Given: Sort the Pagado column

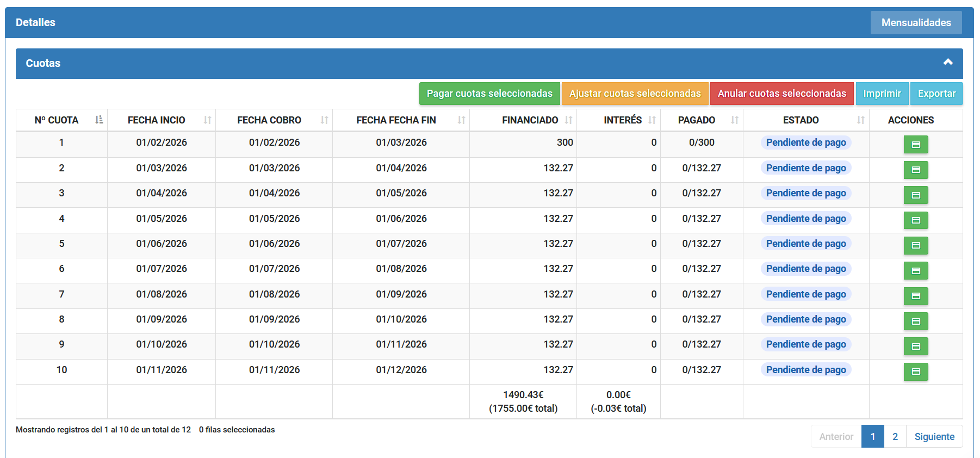Looking at the screenshot, I should coord(735,120).
